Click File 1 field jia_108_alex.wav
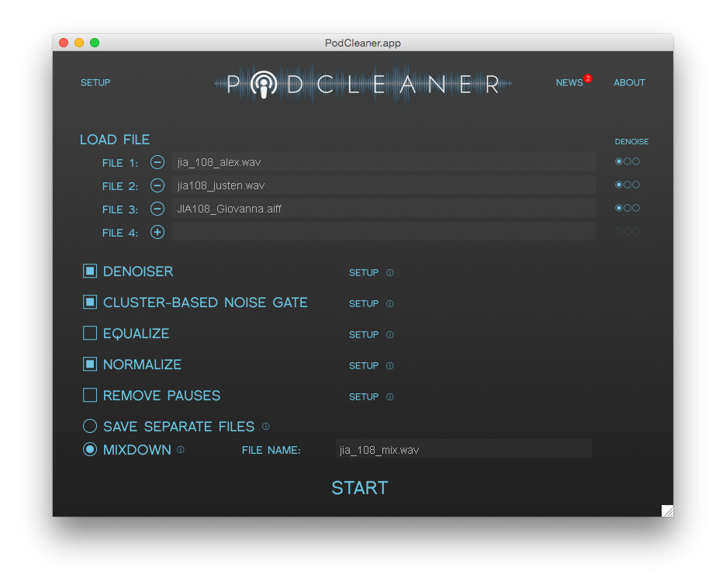This screenshot has height=588, width=726. pos(384,162)
